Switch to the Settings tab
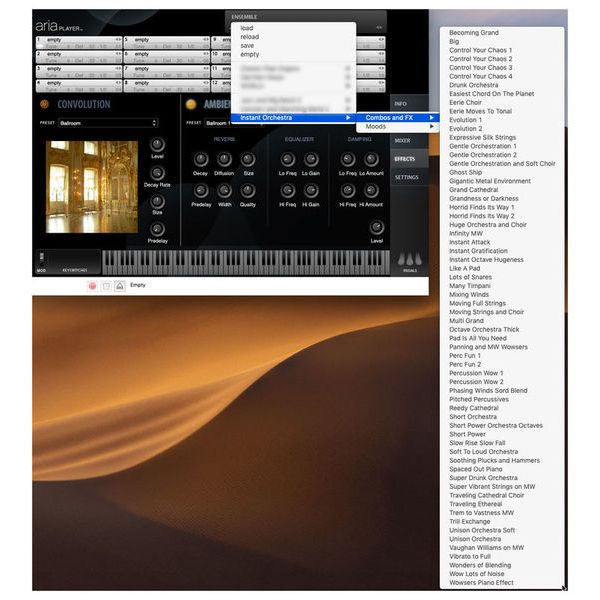 click(x=407, y=177)
